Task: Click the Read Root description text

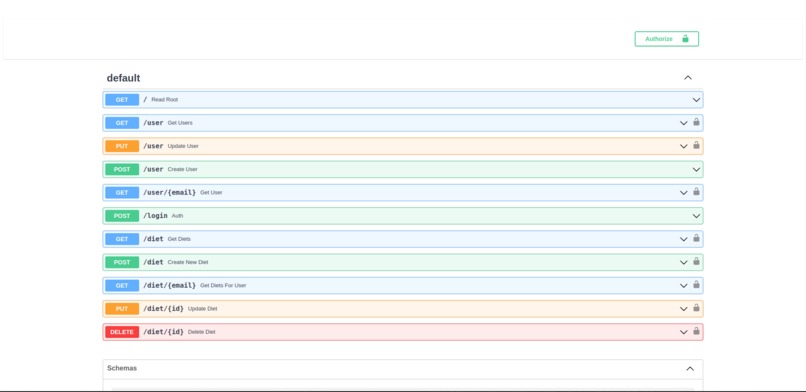Action: pos(164,100)
